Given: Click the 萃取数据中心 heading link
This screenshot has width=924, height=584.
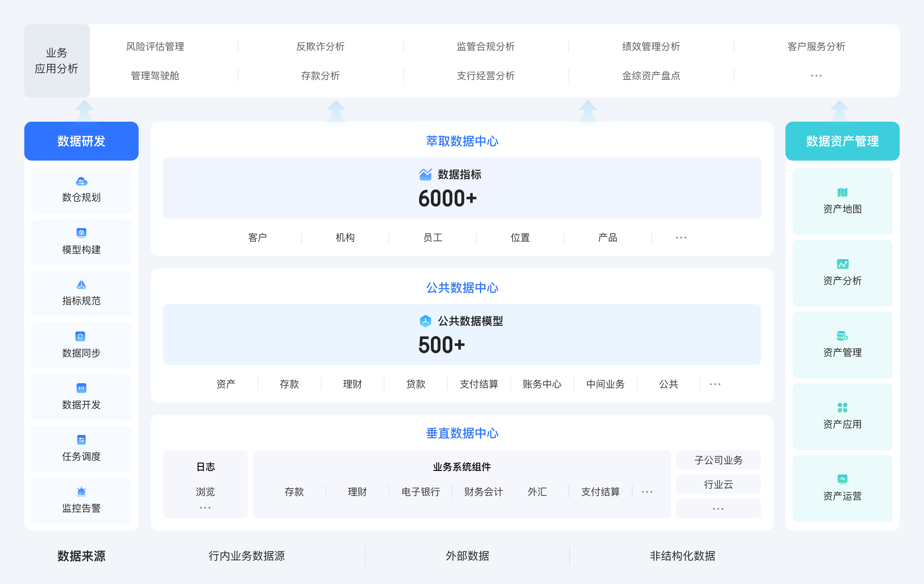Looking at the screenshot, I should 462,141.
